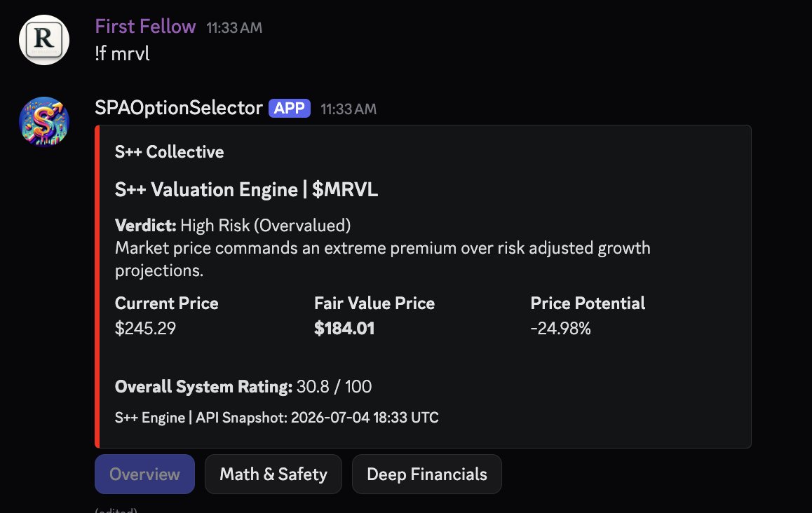Select the SPAOptionSelector username
The height and width of the screenshot is (513, 812).
(x=179, y=108)
